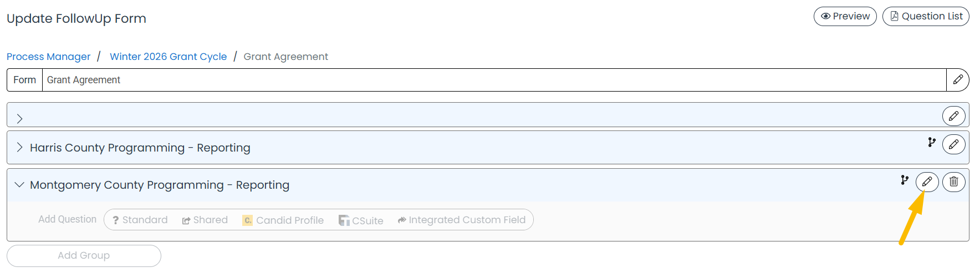Expand the unnamed first group

[x=19, y=118]
